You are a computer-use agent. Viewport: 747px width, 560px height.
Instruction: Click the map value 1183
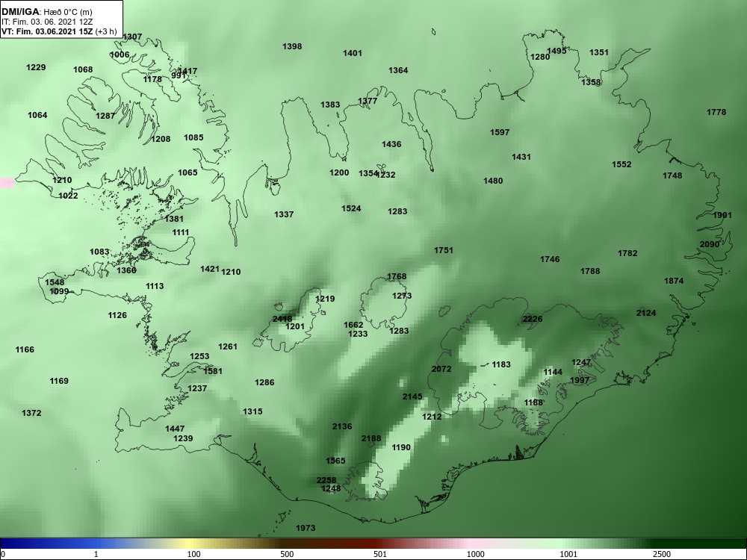coord(501,365)
